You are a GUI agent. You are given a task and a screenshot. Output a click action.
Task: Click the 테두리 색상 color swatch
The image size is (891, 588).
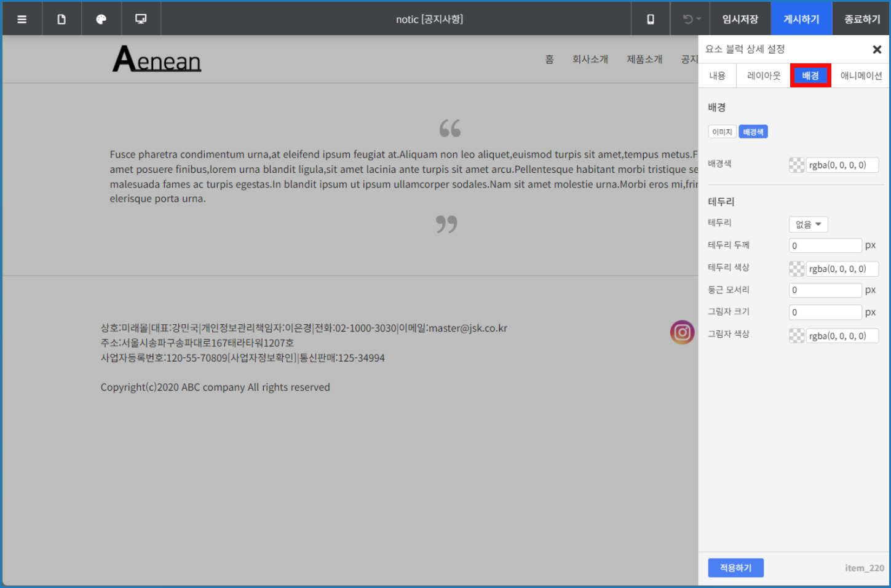(796, 269)
